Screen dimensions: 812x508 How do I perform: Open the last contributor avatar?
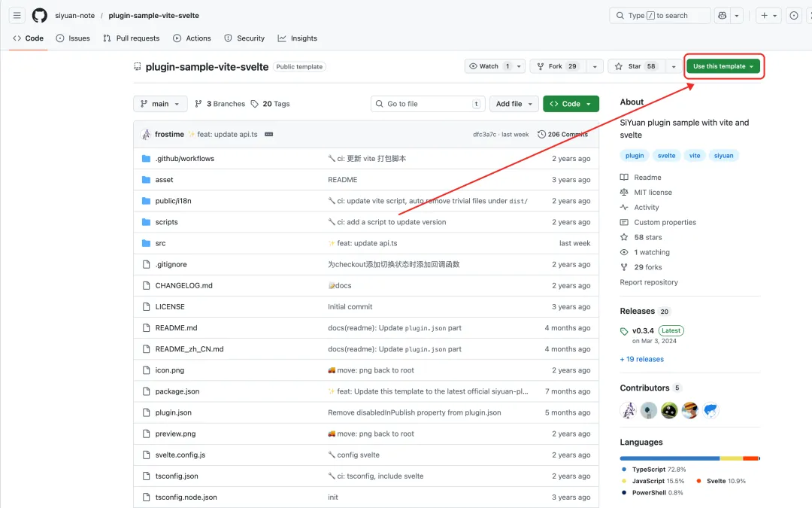(x=710, y=411)
